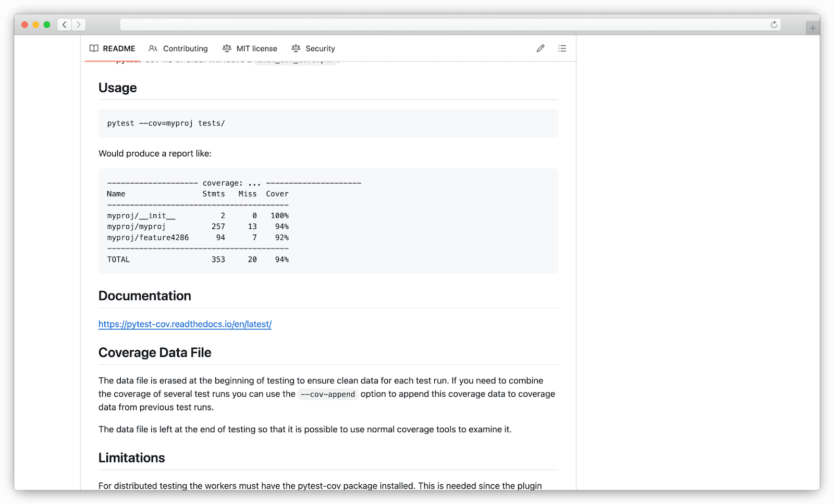Open the Security tab

pos(320,48)
